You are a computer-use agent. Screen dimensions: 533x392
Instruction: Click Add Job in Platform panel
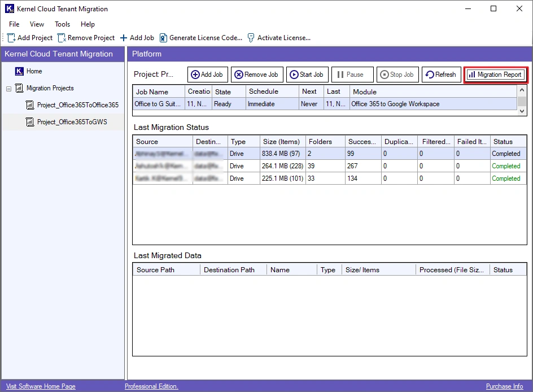(x=207, y=75)
